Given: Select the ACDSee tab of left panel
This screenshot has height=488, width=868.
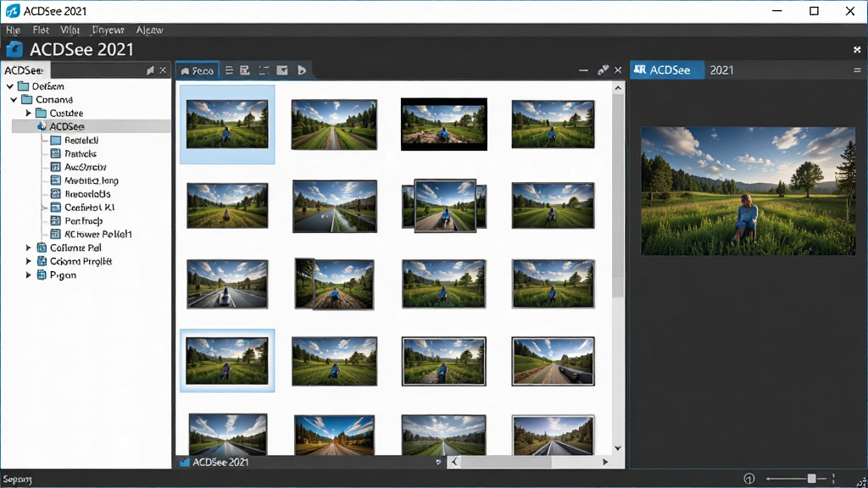Looking at the screenshot, I should pos(25,70).
